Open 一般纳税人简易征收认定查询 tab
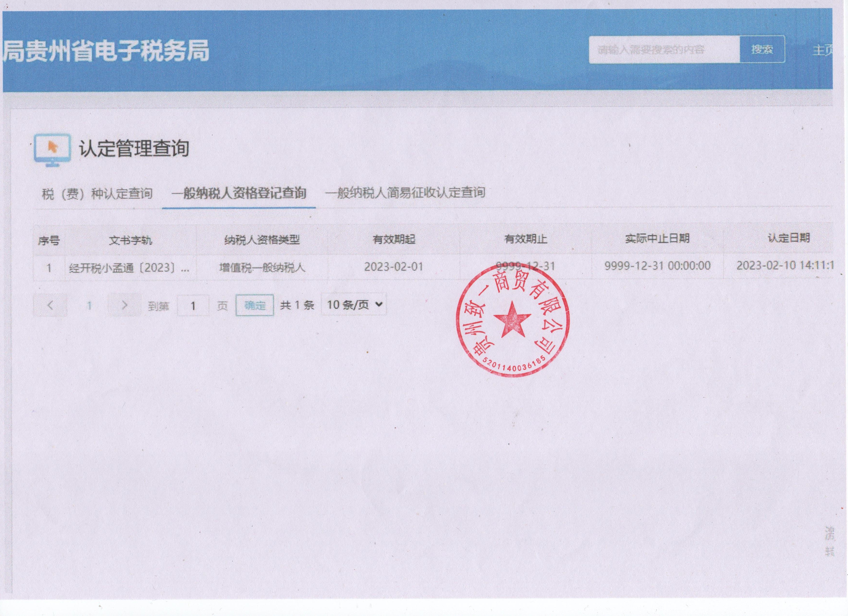The height and width of the screenshot is (616, 848). pyautogui.click(x=405, y=193)
